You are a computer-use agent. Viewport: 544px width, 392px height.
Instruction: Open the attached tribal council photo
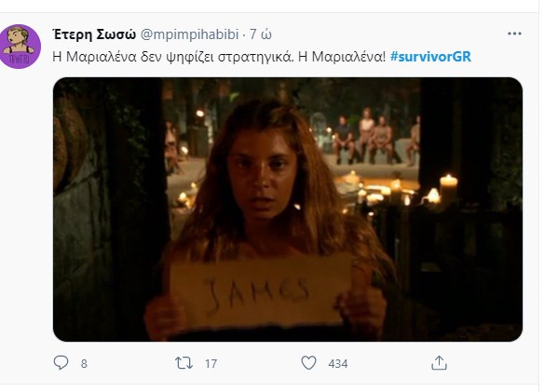pos(288,210)
